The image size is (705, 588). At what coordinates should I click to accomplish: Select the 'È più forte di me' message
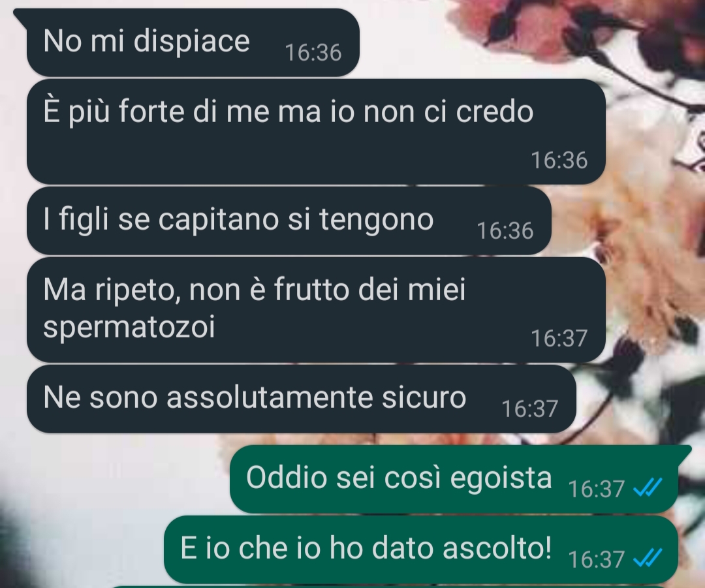(316, 132)
